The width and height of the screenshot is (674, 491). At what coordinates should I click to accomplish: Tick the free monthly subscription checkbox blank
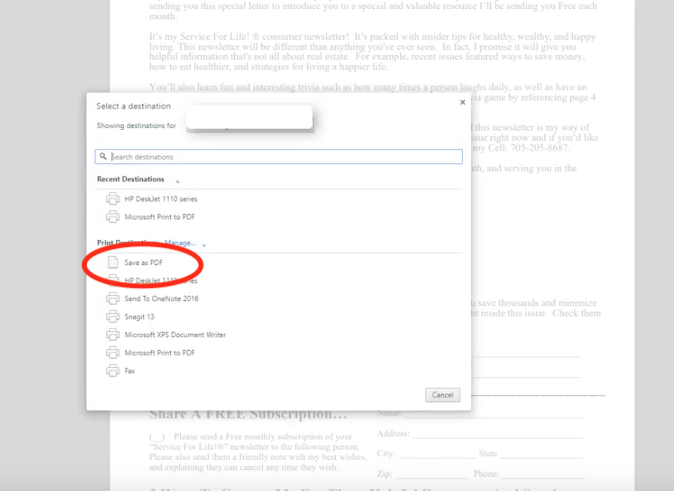pos(157,437)
